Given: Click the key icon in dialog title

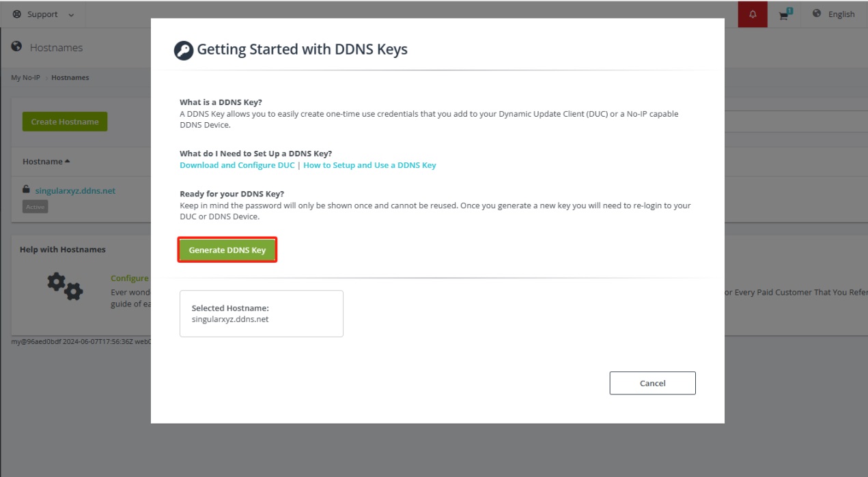Looking at the screenshot, I should tap(184, 50).
